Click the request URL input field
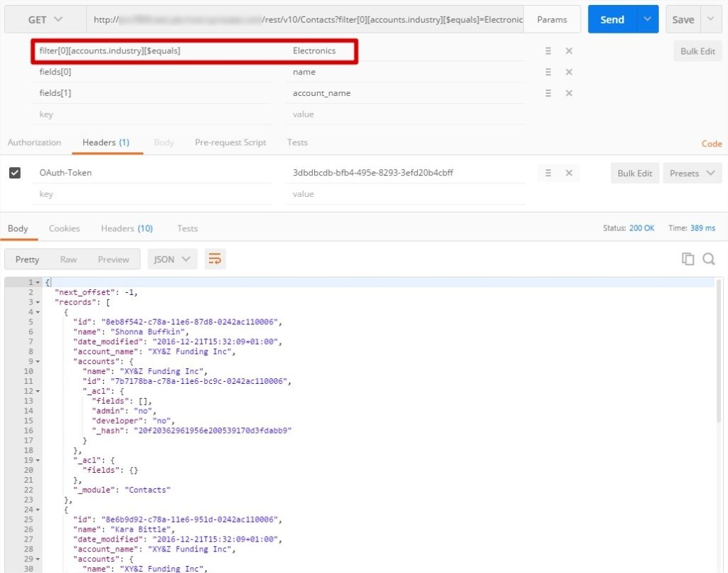 pyautogui.click(x=306, y=20)
